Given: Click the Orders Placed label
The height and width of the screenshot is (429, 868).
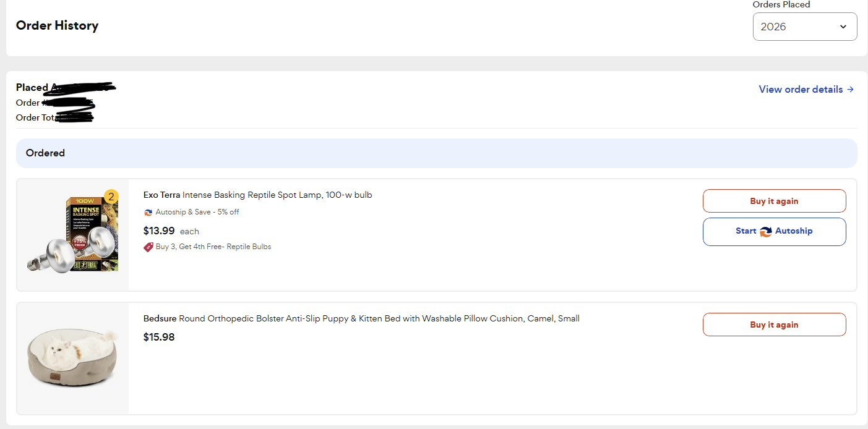Looking at the screenshot, I should coord(781,4).
